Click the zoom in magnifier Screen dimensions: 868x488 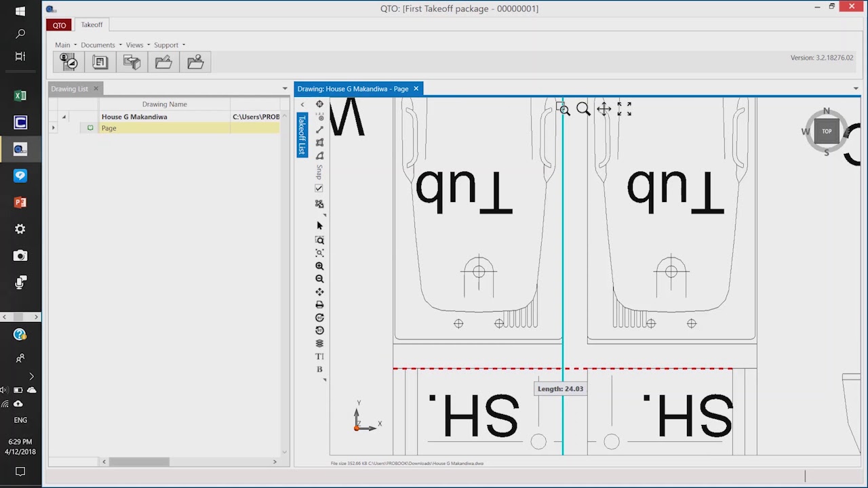319,266
